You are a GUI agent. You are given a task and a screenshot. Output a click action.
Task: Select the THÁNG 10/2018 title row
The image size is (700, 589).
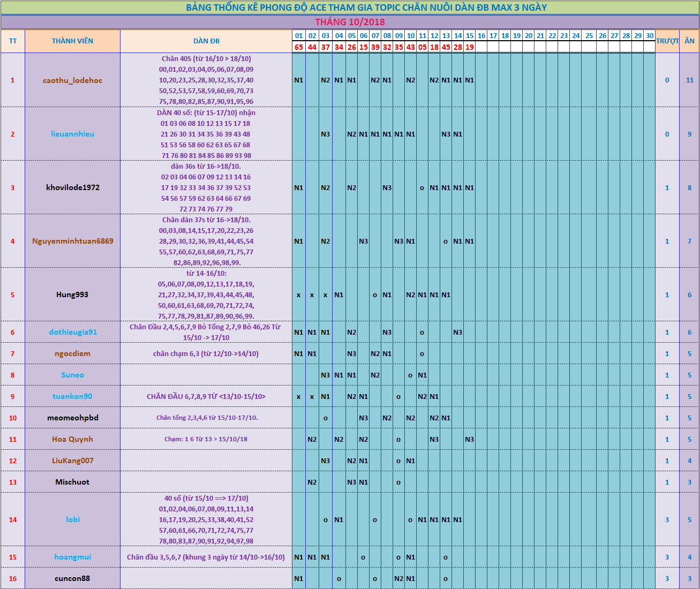[x=350, y=22]
